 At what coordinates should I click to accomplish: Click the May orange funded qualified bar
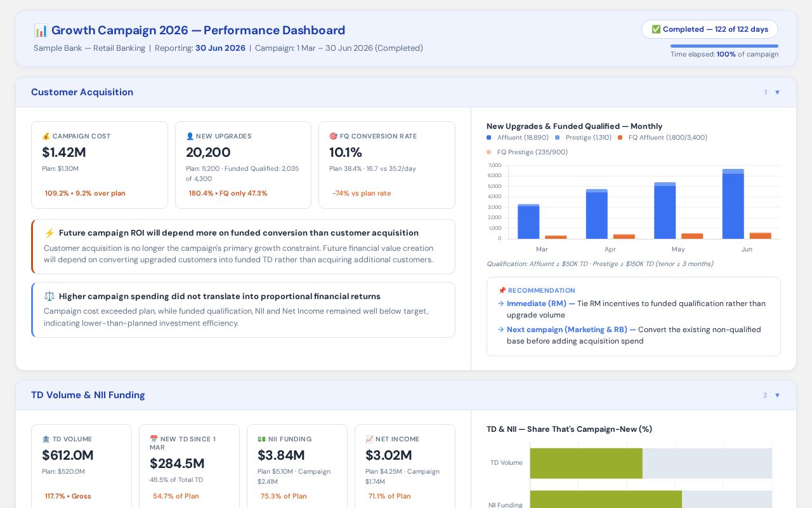(692, 236)
